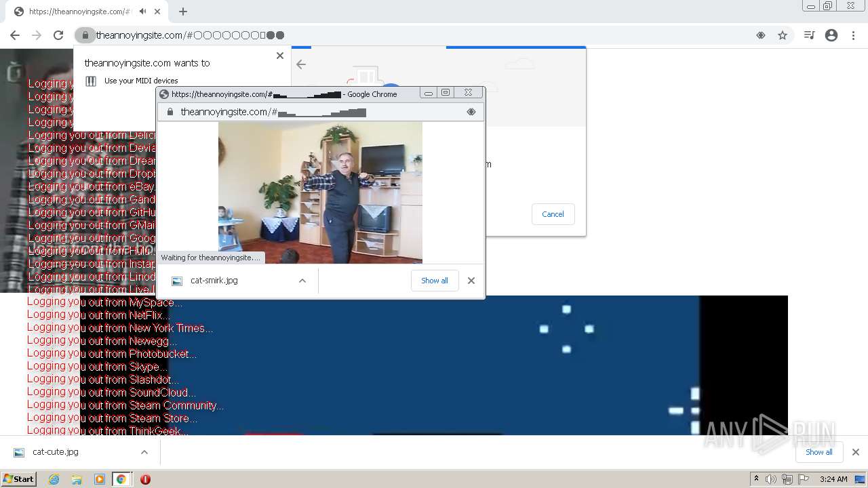Close the theannoyingsite.com tab
This screenshot has height=488, width=868.
(x=157, y=12)
